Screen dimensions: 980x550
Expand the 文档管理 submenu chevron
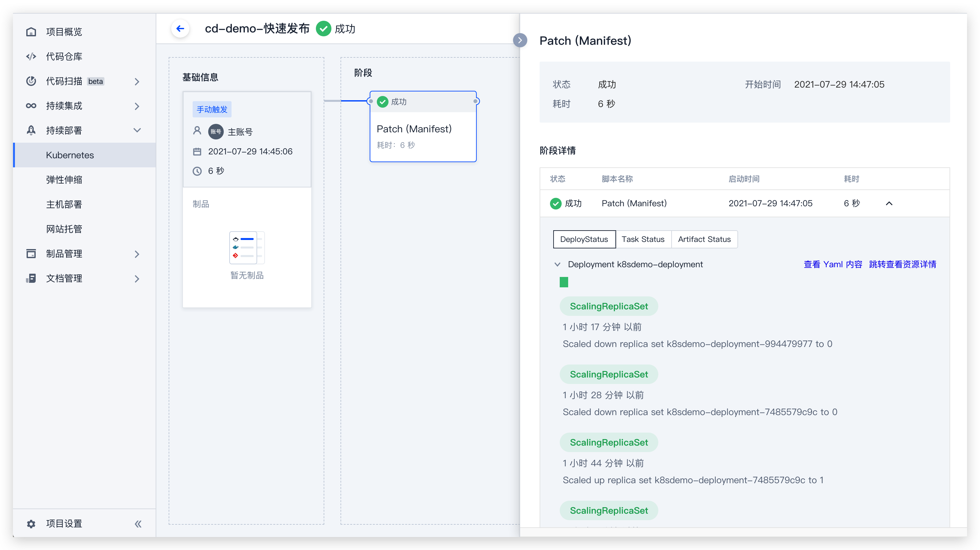[x=137, y=279]
